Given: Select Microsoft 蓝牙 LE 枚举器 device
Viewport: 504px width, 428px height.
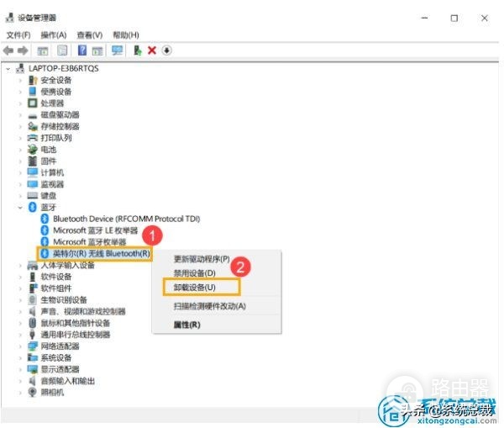Looking at the screenshot, I should click(x=95, y=230).
